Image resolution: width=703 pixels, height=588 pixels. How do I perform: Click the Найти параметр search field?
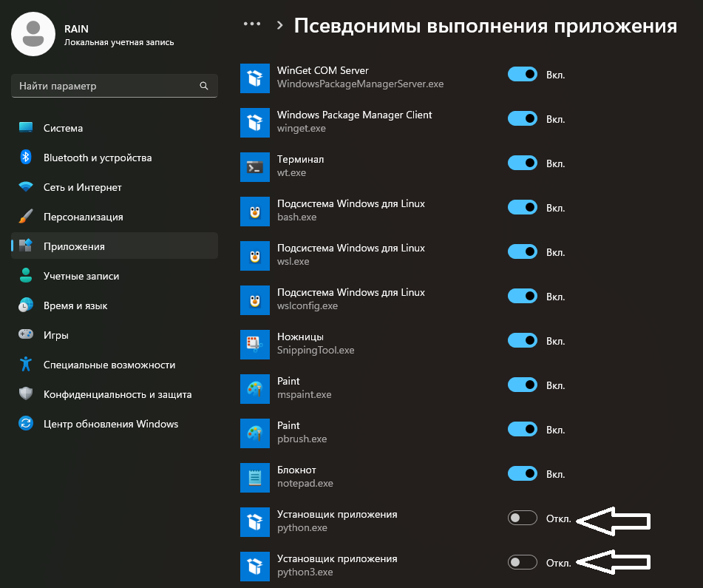115,86
